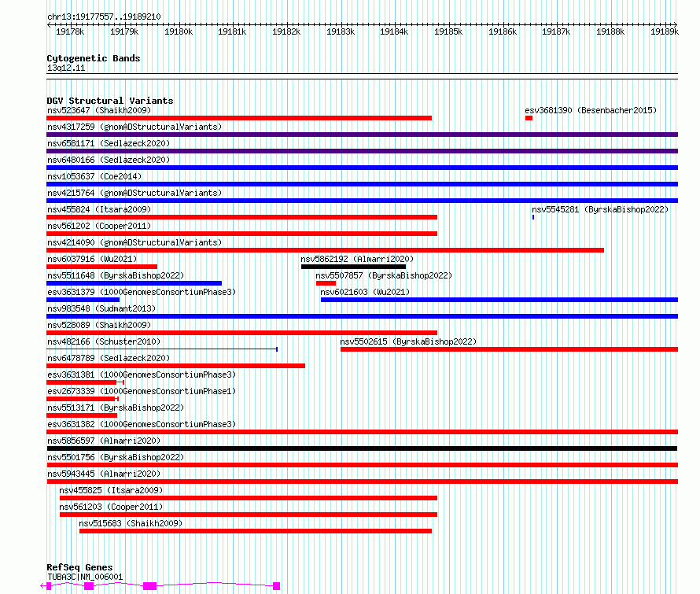
Task: Click nsv515683 (Shaikh2009) label
Action: coord(131,523)
